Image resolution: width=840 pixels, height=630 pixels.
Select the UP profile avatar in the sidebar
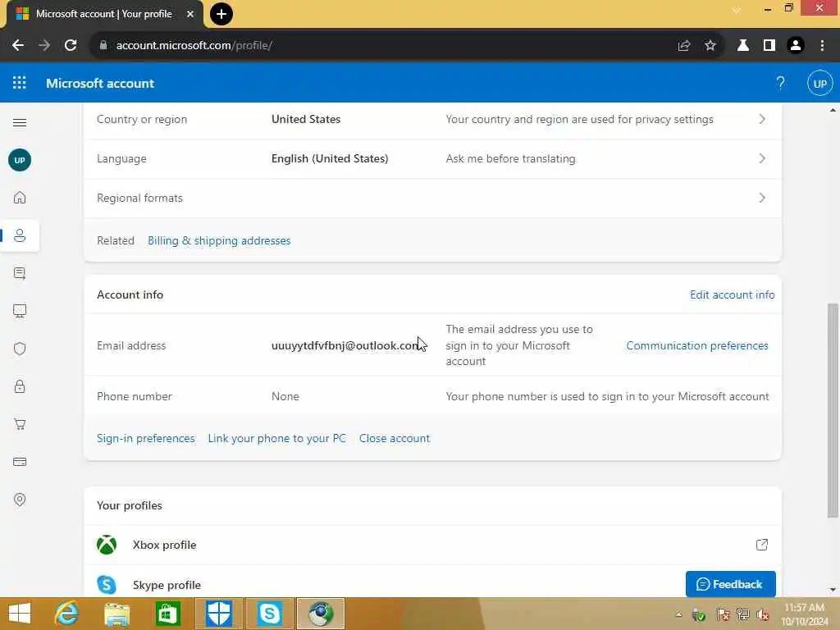pyautogui.click(x=20, y=160)
